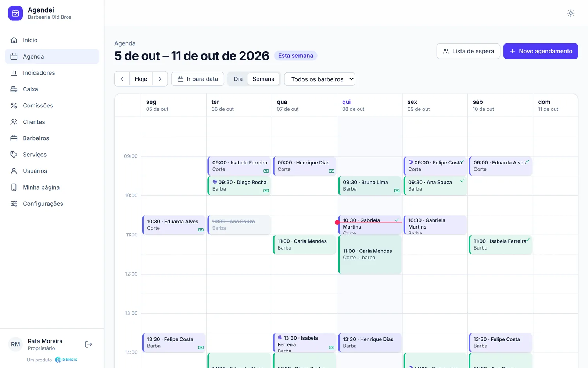Image resolution: width=588 pixels, height=368 pixels.
Task: Click the Clientes people icon
Action: pyautogui.click(x=14, y=122)
